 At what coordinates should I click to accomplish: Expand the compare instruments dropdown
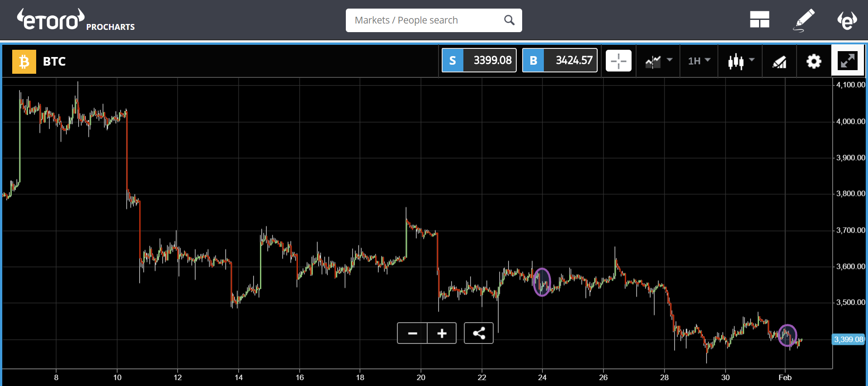(659, 61)
